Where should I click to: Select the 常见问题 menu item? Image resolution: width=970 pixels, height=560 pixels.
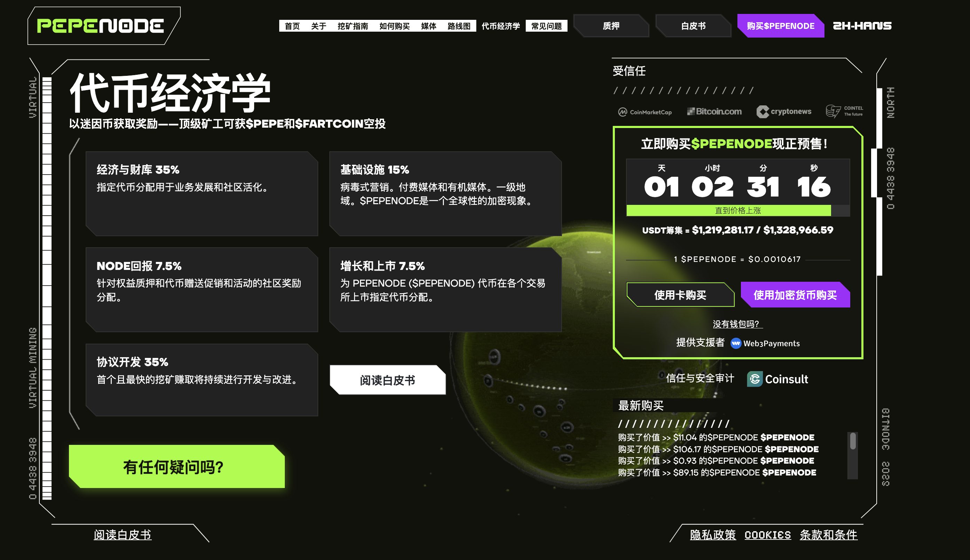click(546, 26)
